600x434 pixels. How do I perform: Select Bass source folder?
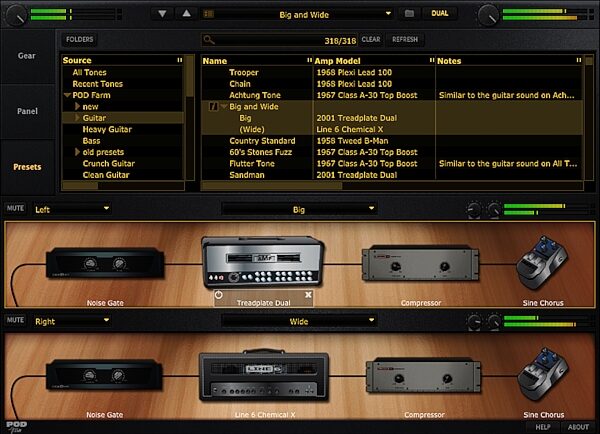(122, 141)
